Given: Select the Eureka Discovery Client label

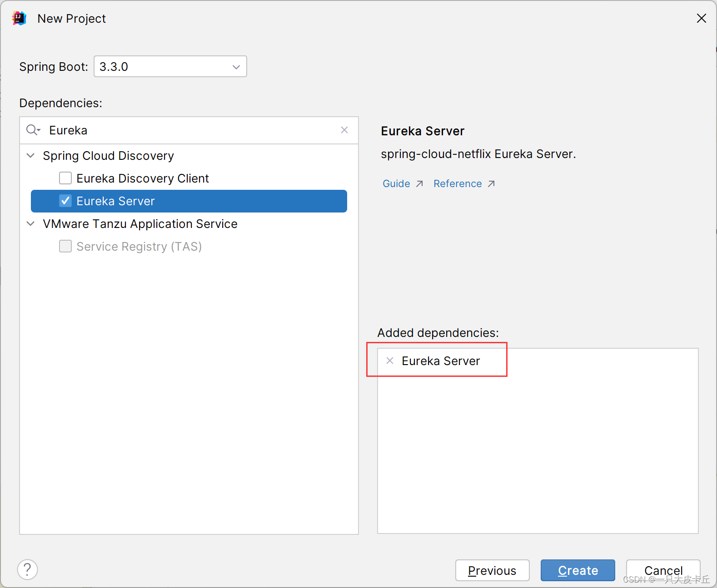Looking at the screenshot, I should (x=143, y=178).
